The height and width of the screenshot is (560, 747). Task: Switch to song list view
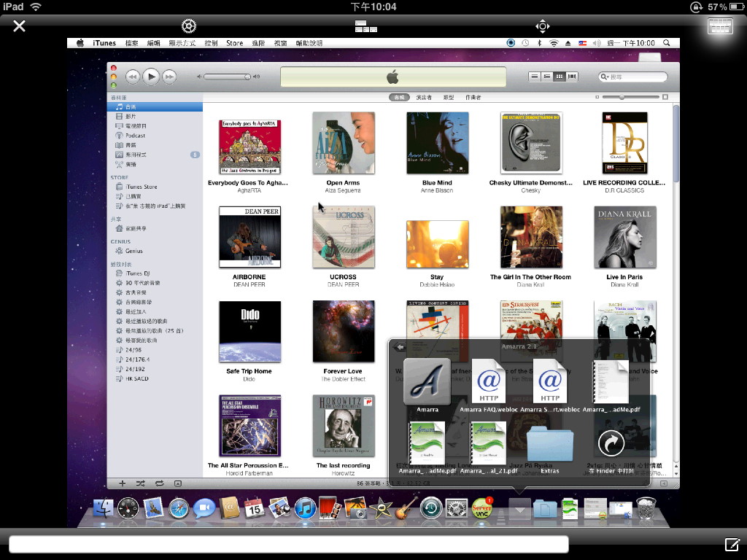pos(535,76)
